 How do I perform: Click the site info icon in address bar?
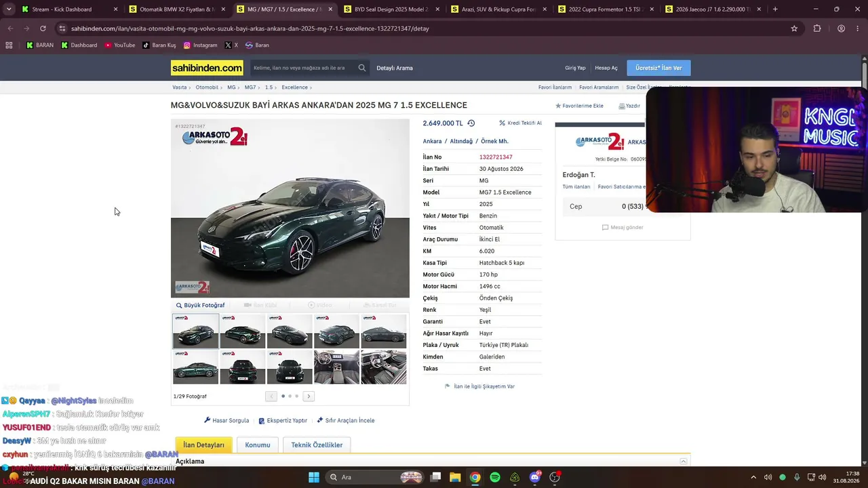62,28
